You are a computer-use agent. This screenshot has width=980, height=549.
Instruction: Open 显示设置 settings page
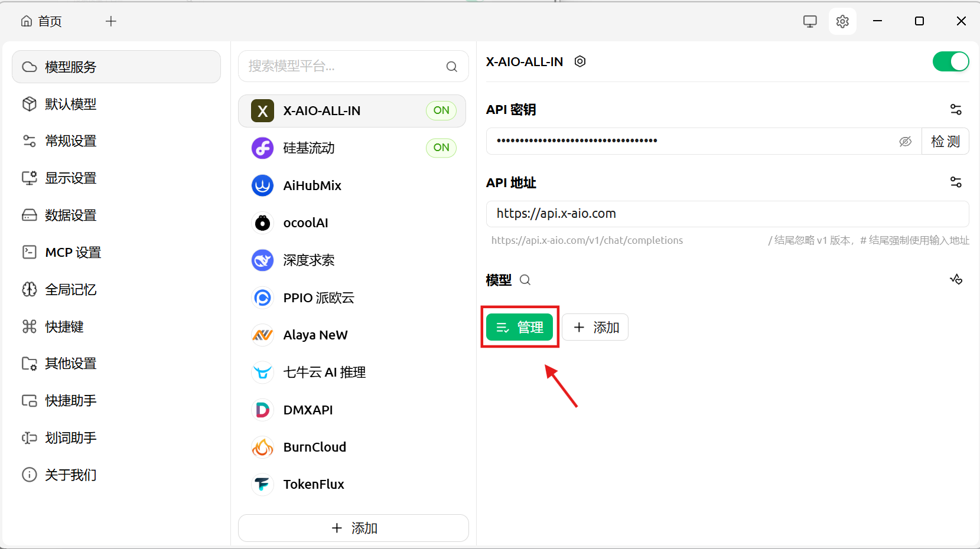pyautogui.click(x=116, y=178)
